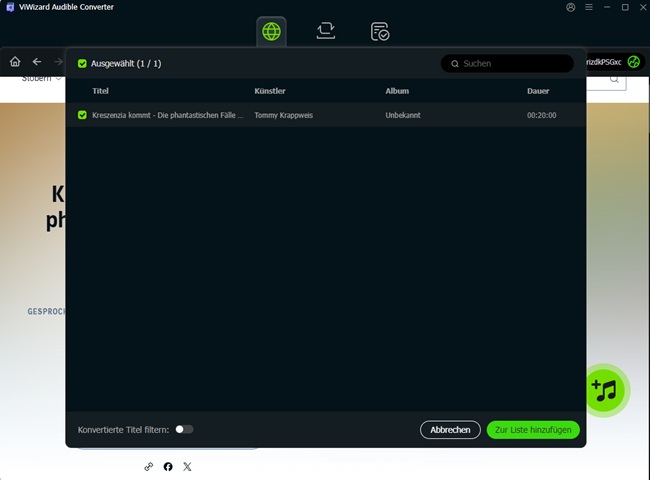Click the Ausgewählt (1 / 1) label

tap(126, 63)
